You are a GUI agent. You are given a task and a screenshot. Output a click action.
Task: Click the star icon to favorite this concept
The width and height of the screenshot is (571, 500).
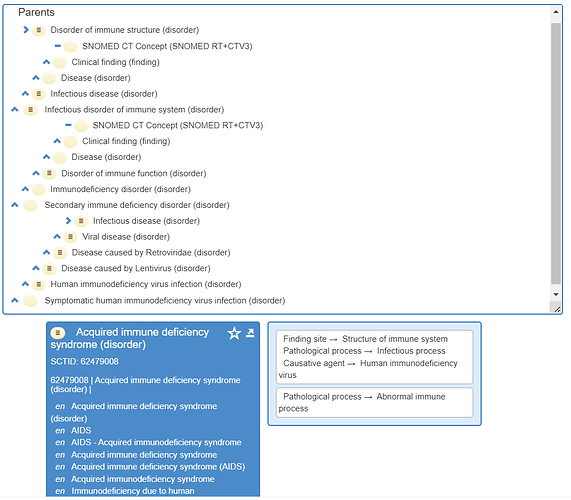click(234, 333)
